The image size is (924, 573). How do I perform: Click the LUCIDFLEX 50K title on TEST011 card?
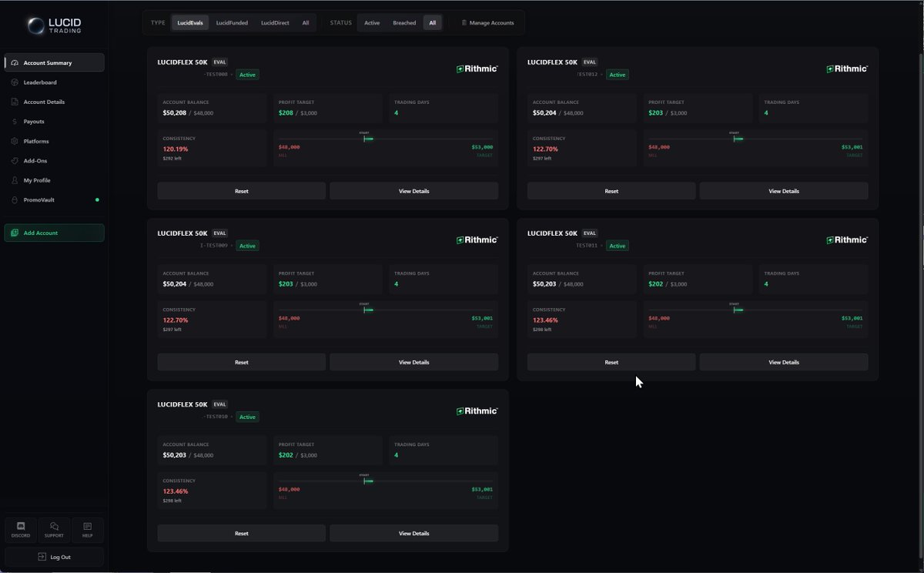point(552,233)
